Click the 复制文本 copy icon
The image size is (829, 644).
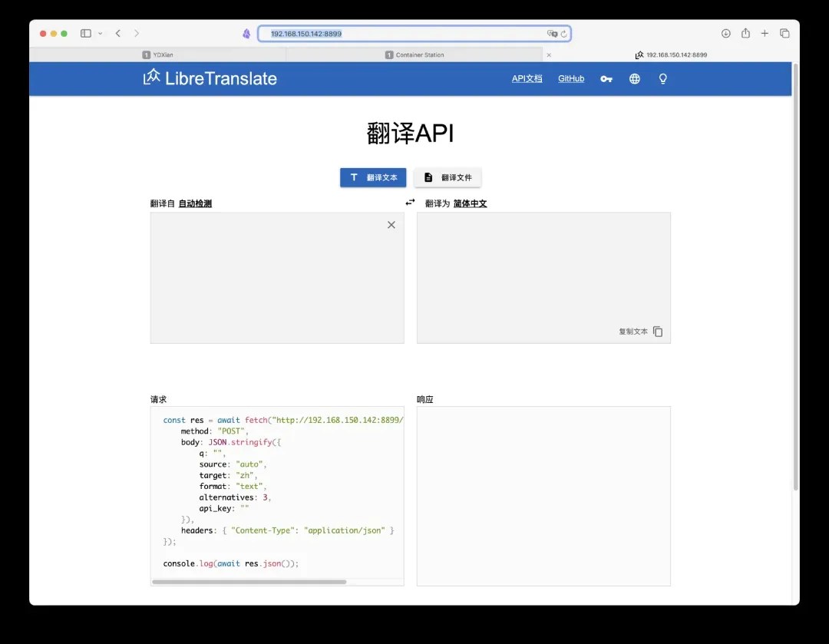click(x=658, y=332)
